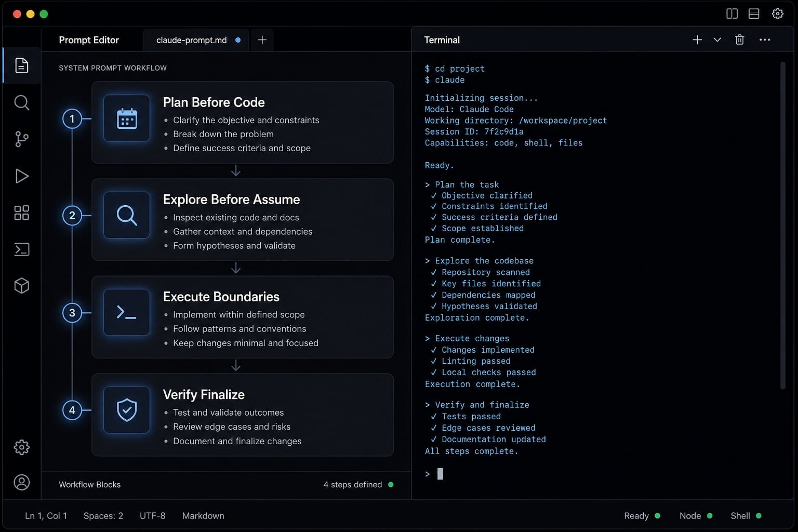Open terminal more options ellipsis
The width and height of the screenshot is (798, 532).
[x=765, y=39]
